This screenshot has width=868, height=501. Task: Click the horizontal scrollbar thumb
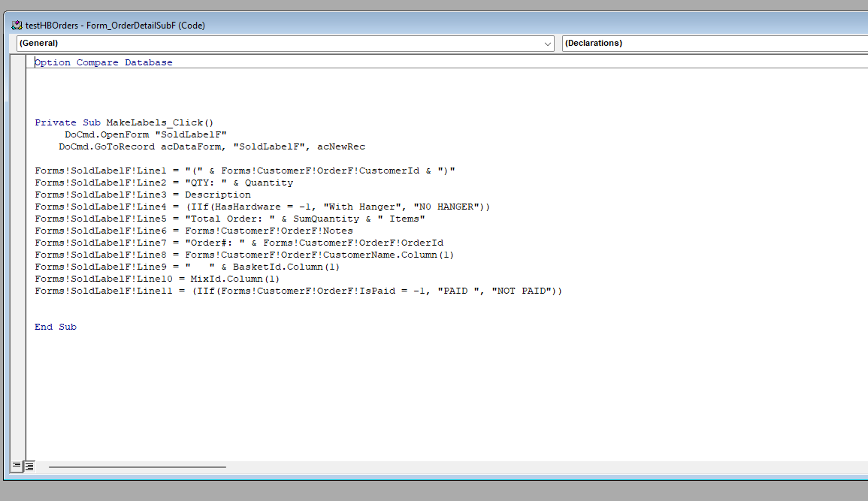pos(137,466)
